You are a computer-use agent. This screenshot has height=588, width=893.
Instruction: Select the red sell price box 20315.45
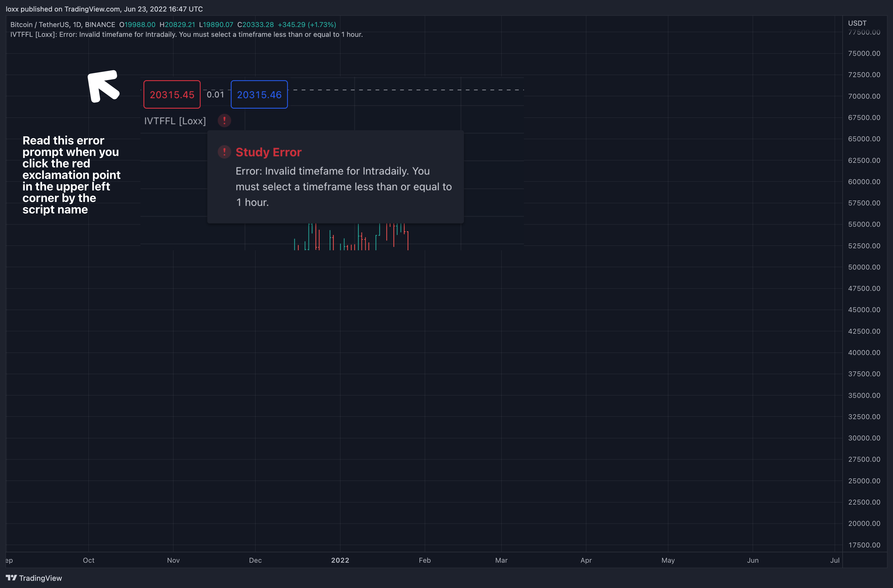point(172,94)
